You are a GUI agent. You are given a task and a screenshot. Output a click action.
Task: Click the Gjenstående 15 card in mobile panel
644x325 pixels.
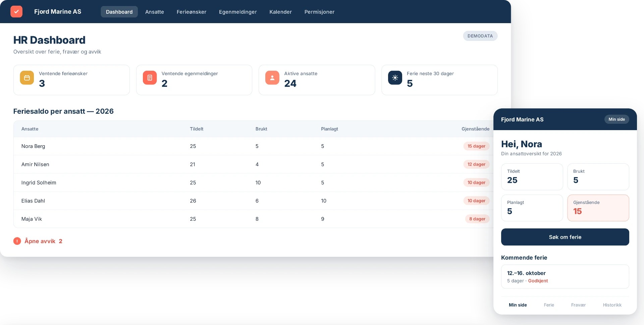pyautogui.click(x=598, y=208)
